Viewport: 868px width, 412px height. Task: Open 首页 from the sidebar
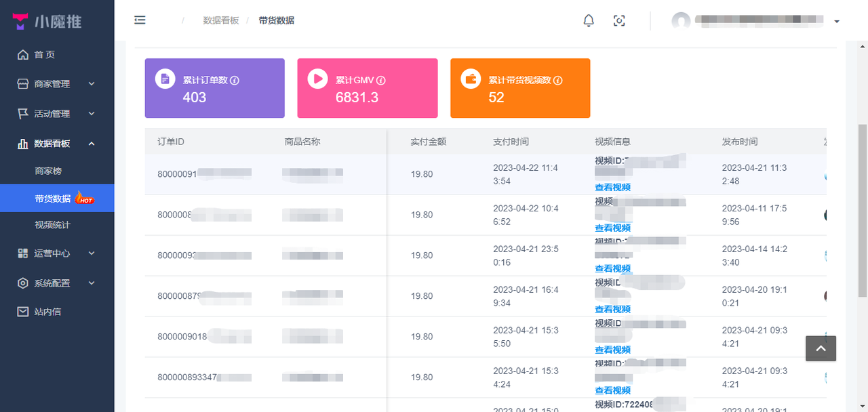pos(45,55)
